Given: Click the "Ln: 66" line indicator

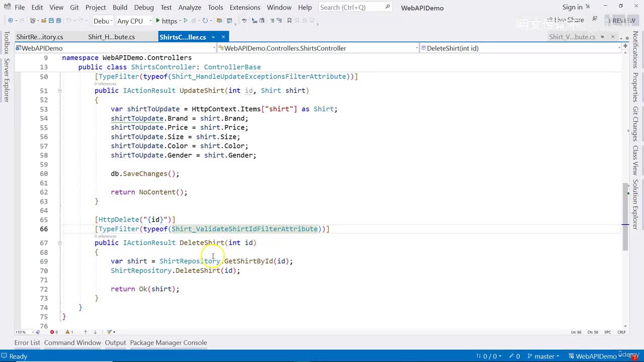Looking at the screenshot, I should [x=577, y=332].
